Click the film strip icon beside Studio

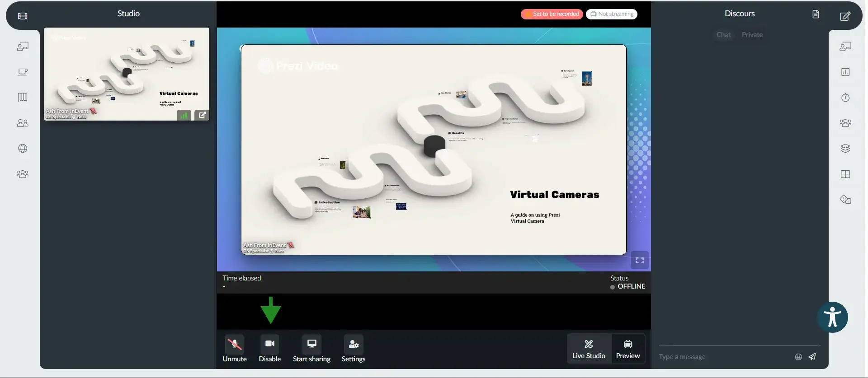(x=23, y=16)
